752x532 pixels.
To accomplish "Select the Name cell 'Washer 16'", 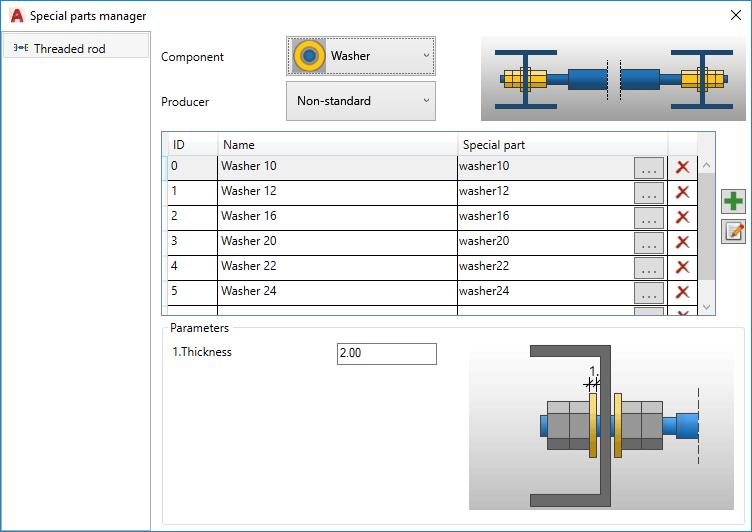I will (337, 218).
